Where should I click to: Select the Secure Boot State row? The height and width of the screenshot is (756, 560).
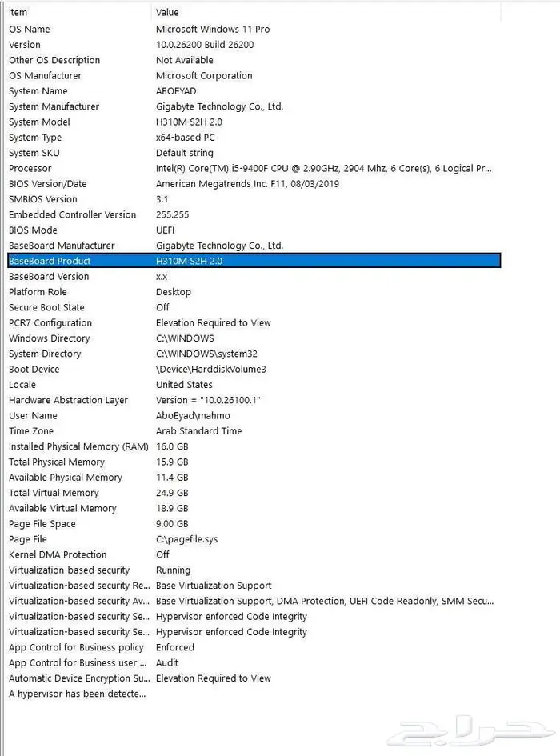pyautogui.click(x=254, y=307)
